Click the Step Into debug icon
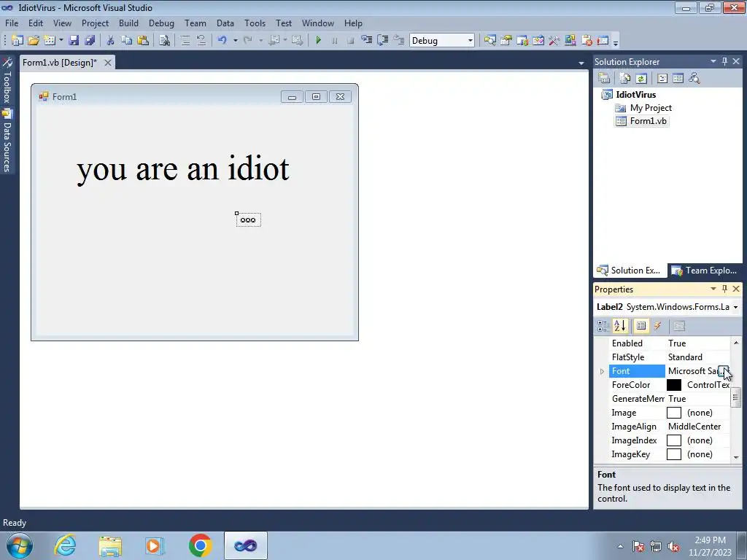 point(367,41)
